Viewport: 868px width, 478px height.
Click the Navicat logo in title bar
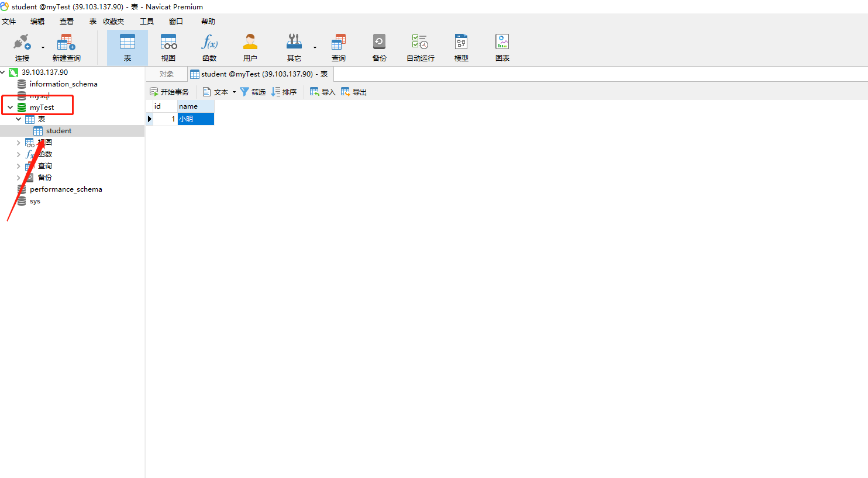[x=5, y=6]
